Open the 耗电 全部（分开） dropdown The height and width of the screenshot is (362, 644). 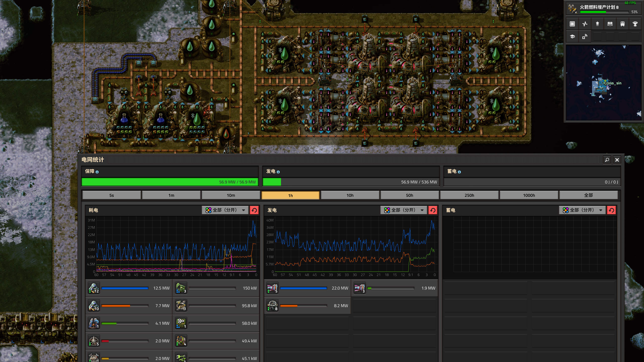(225, 210)
